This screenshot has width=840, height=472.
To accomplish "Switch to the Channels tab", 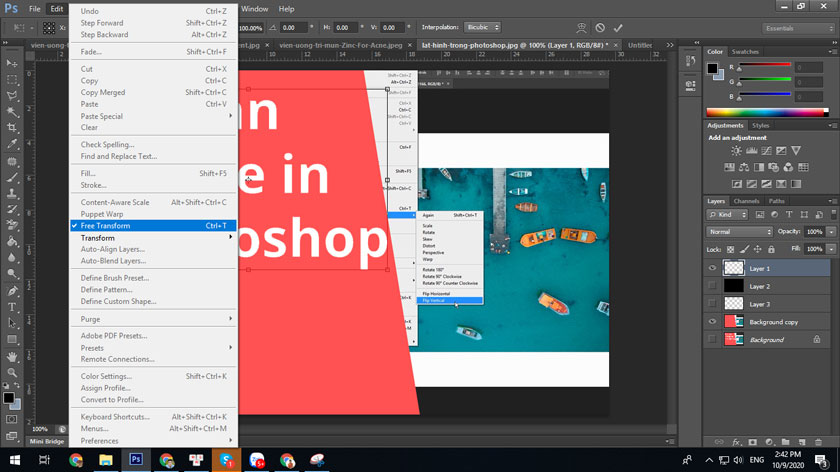I will pos(746,201).
